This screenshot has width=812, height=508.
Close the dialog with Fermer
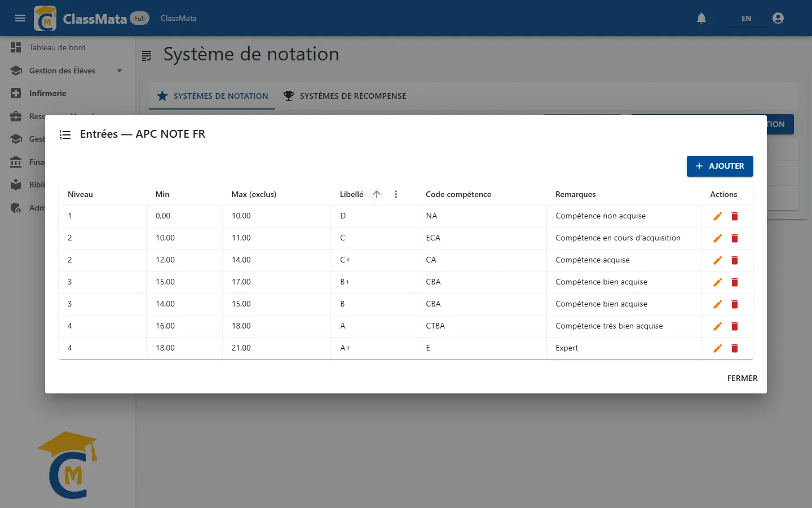click(742, 378)
